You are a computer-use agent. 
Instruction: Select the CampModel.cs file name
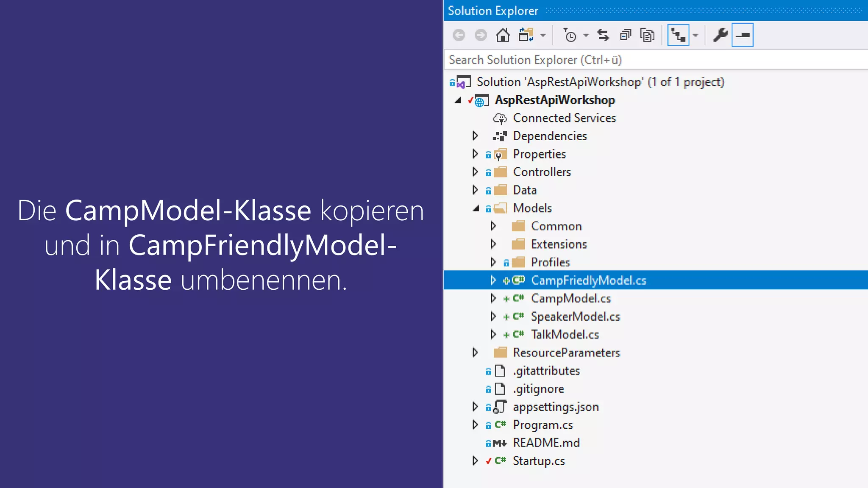point(571,299)
